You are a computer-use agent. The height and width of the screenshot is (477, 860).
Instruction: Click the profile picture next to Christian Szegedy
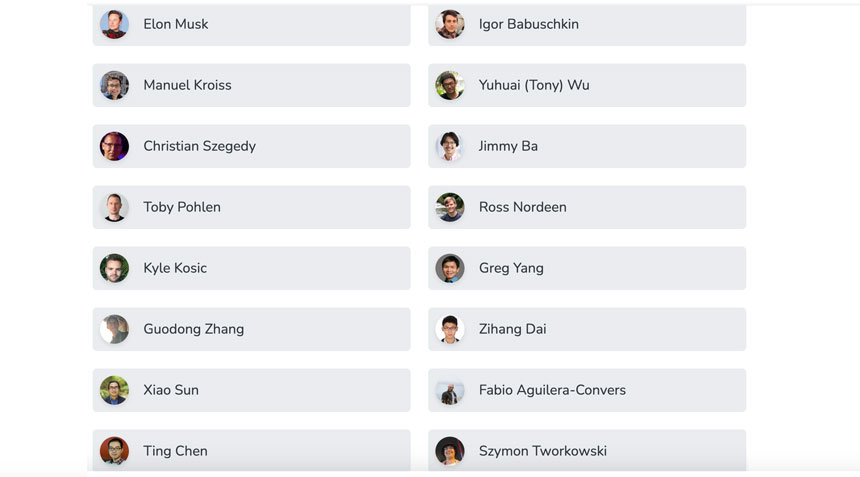click(114, 146)
